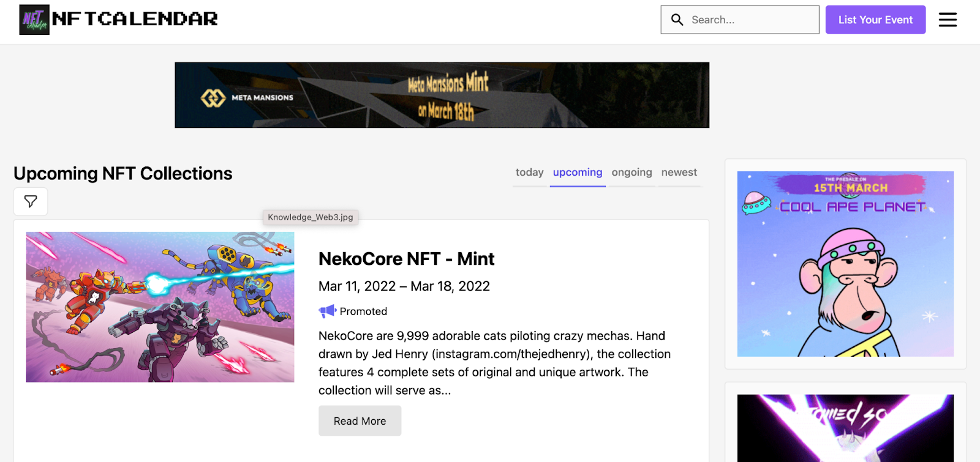The width and height of the screenshot is (980, 462).
Task: Open the purple sidebar ad below Cool Ape
Action: pos(845,428)
